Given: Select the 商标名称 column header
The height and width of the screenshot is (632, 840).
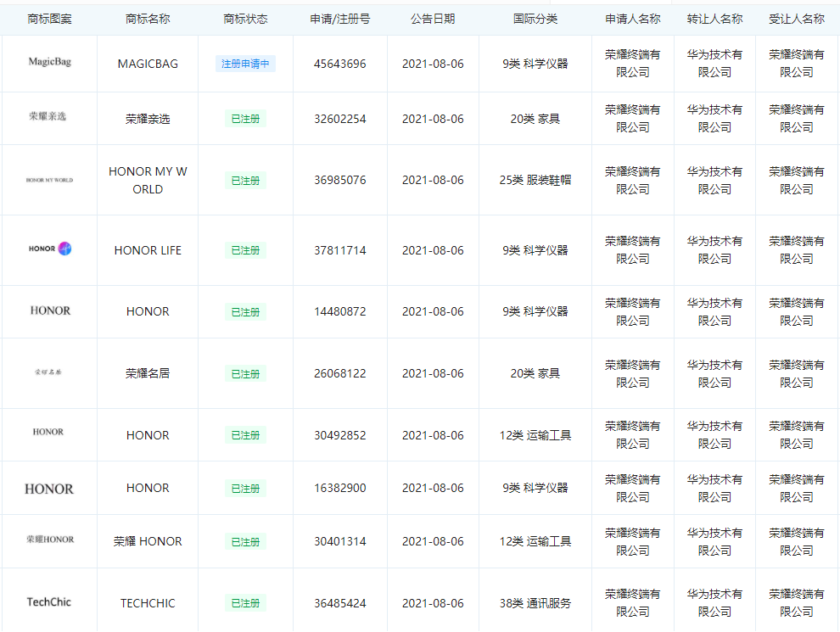Looking at the screenshot, I should pos(148,20).
